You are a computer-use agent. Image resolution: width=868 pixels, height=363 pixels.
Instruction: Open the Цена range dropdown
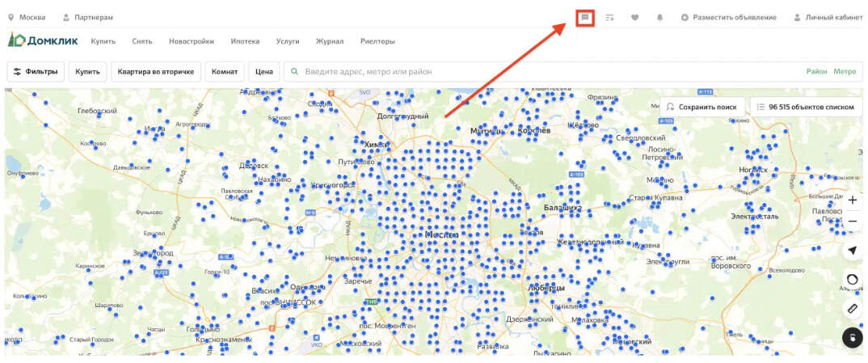(x=264, y=71)
